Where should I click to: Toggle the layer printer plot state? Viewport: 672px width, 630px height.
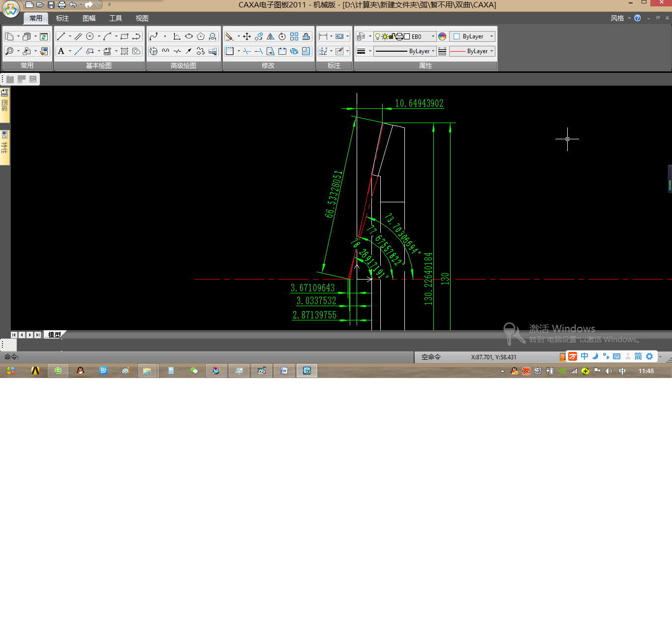click(x=399, y=36)
